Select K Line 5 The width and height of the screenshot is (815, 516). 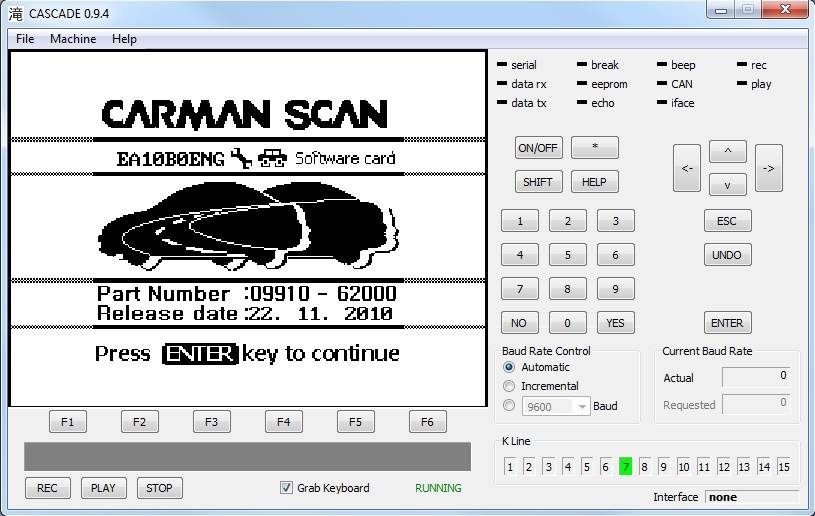pyautogui.click(x=586, y=467)
